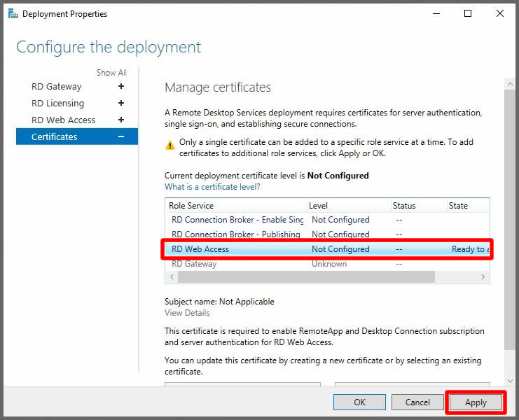This screenshot has height=420, width=519.
Task: Click the Level column header
Action: (350, 206)
